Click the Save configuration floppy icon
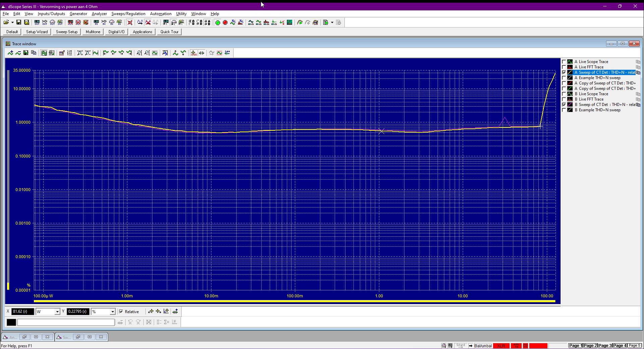The height and width of the screenshot is (349, 644). pyautogui.click(x=19, y=22)
